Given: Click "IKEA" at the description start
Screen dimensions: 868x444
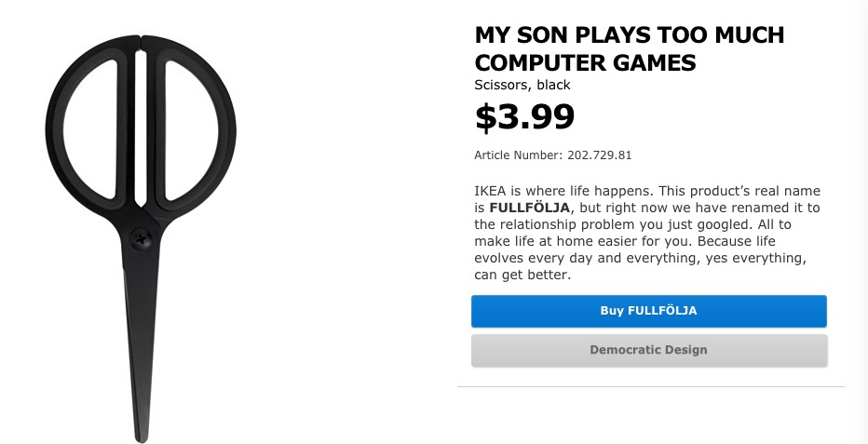Looking at the screenshot, I should pos(493,191).
